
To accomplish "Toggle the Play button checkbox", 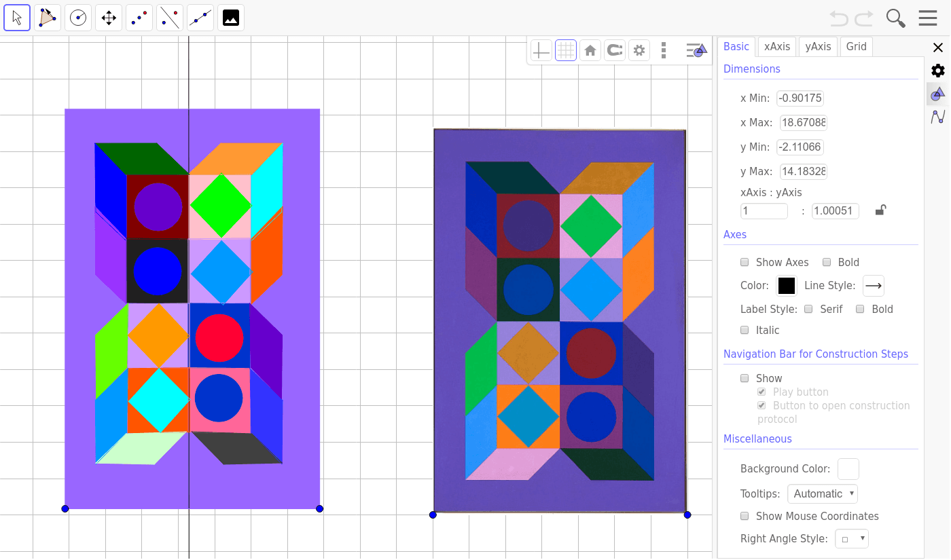I will (761, 392).
